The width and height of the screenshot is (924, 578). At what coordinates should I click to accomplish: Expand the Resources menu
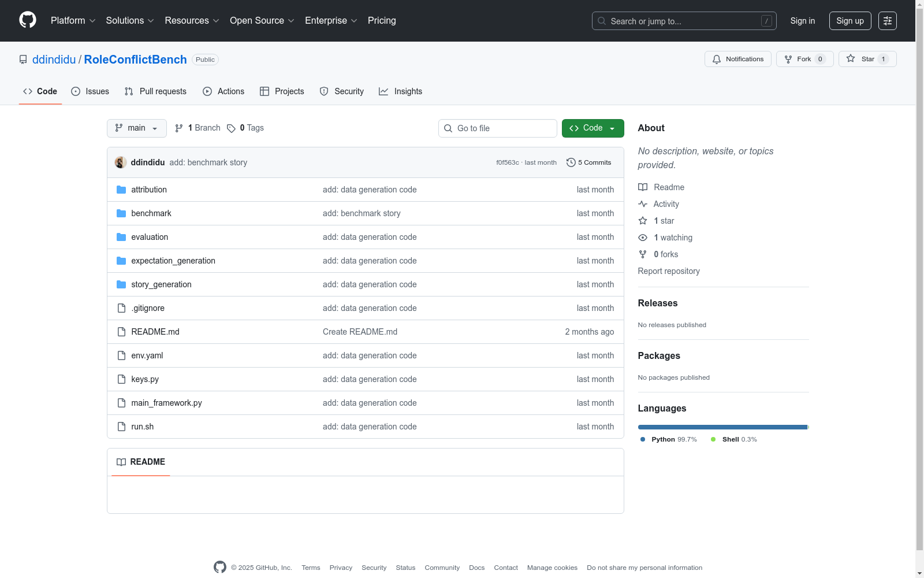(x=192, y=21)
